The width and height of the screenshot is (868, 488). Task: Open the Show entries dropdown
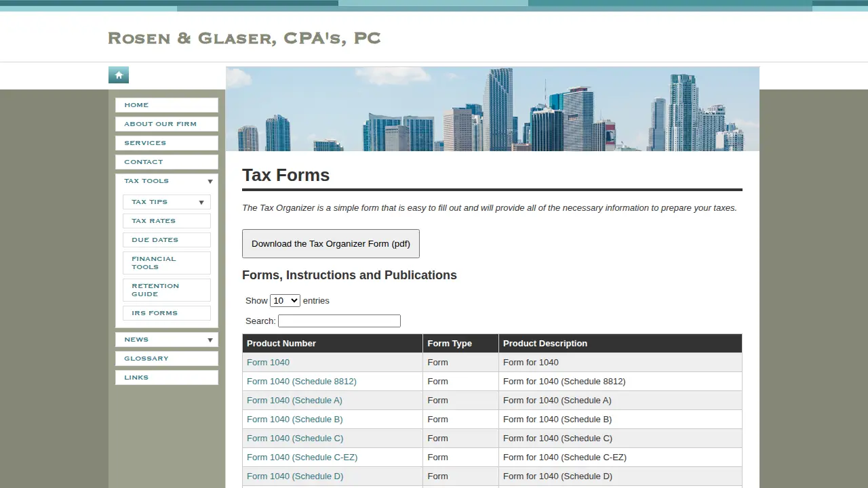(285, 300)
